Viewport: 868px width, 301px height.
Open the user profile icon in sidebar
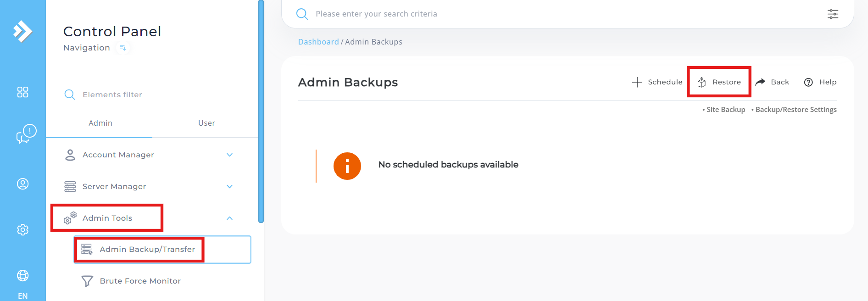(22, 184)
